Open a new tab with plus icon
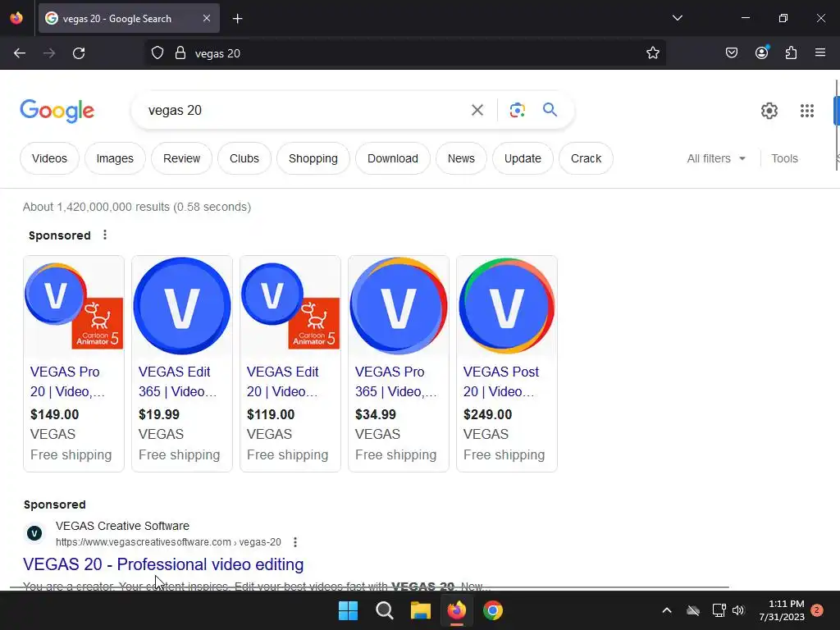840x630 pixels. click(237, 19)
